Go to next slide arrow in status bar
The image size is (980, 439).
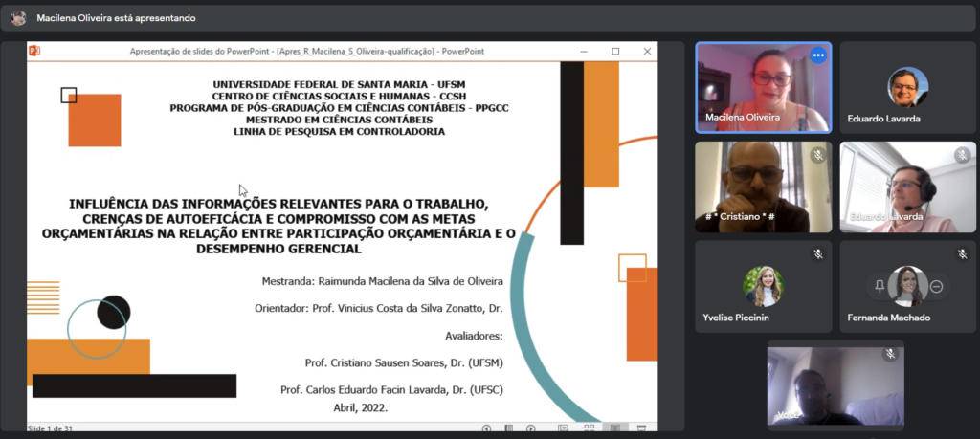click(x=531, y=428)
